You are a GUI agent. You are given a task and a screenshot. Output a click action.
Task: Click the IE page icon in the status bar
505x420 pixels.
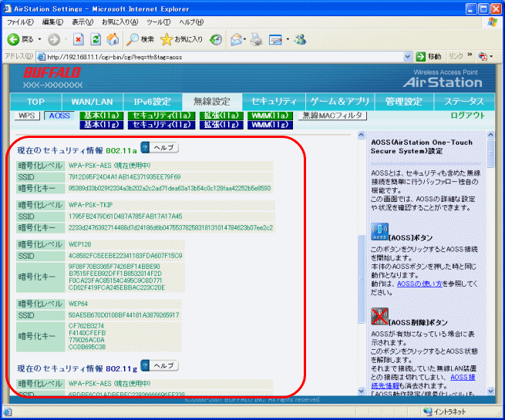8,412
